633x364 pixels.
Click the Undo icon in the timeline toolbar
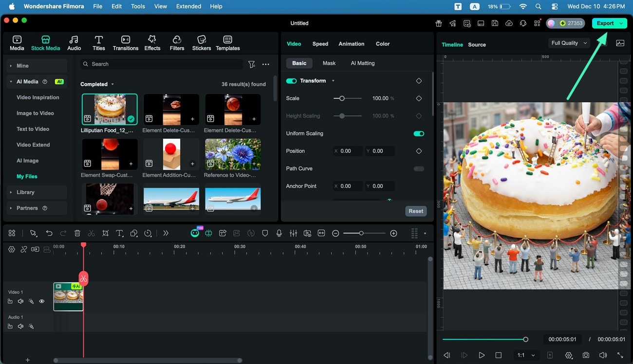point(49,233)
